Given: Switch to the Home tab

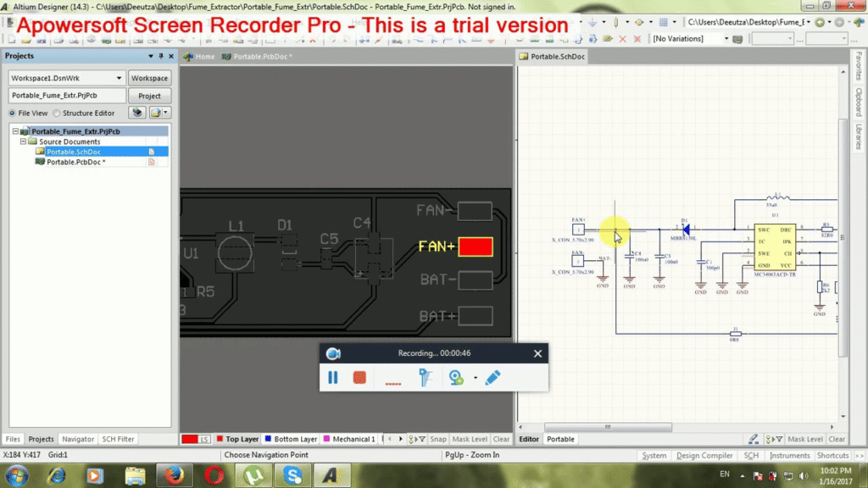Looking at the screenshot, I should [199, 57].
